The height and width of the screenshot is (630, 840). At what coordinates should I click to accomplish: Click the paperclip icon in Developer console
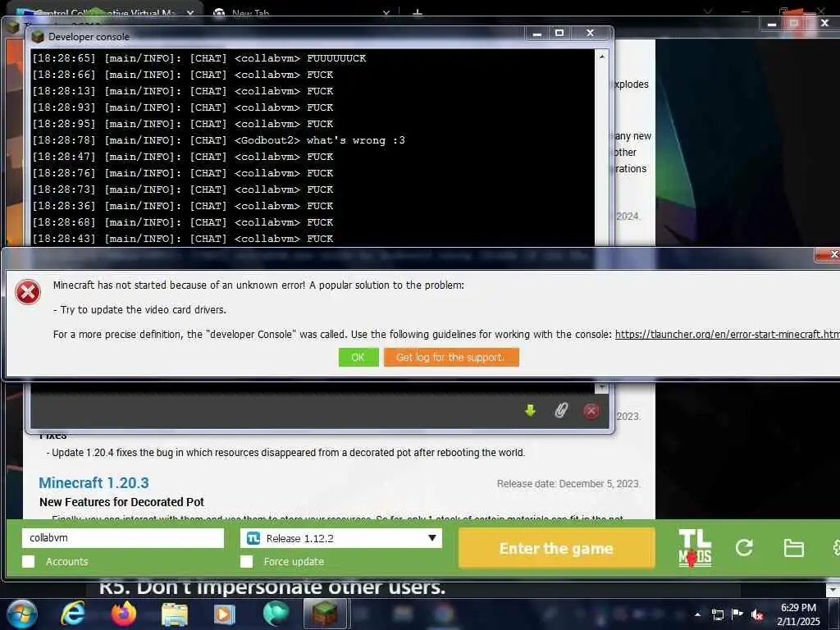[x=561, y=411]
